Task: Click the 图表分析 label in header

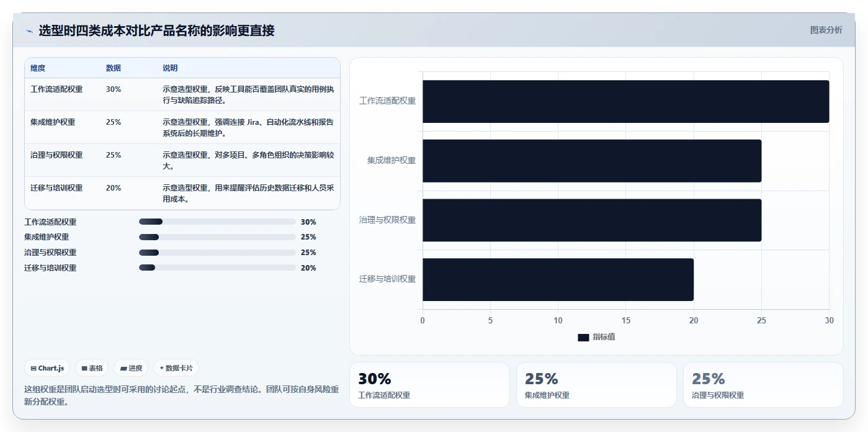Action: 826,30
